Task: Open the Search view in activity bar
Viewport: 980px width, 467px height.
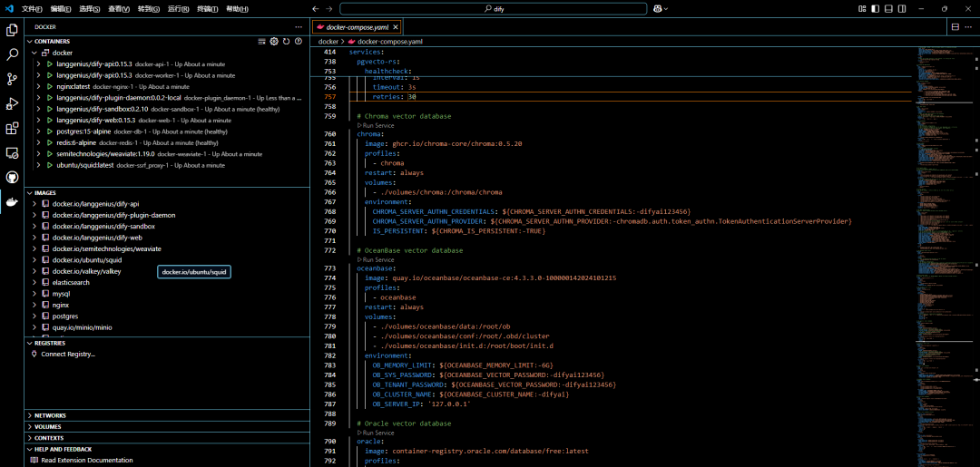Action: pyautogui.click(x=12, y=54)
